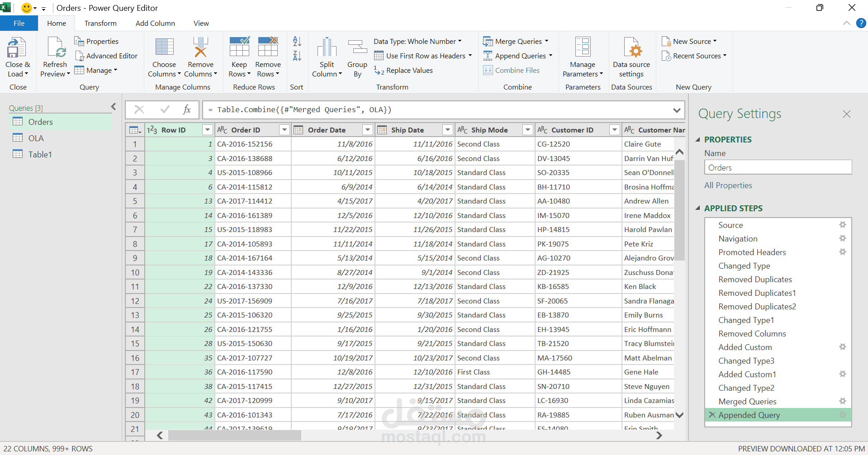Click the Remove Columns icon
This screenshot has width=868, height=455.
[x=200, y=48]
